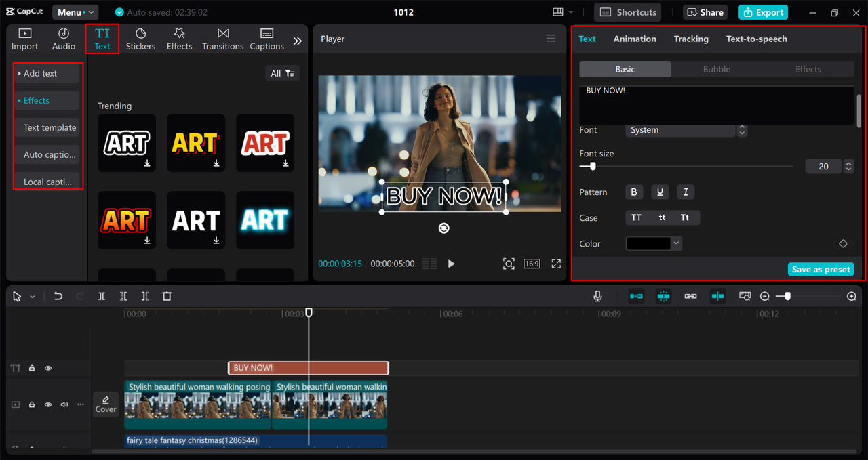Select the top-level Text tab
This screenshot has height=460, width=868.
102,39
